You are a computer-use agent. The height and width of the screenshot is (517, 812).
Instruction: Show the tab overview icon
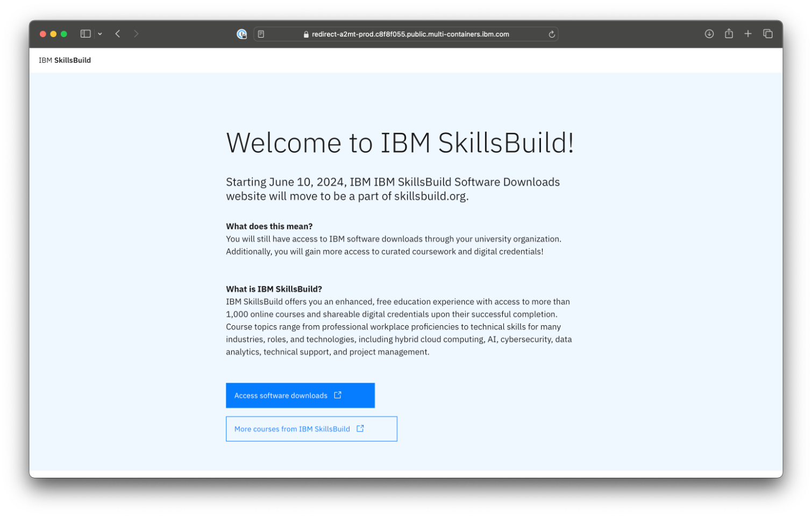coord(768,34)
